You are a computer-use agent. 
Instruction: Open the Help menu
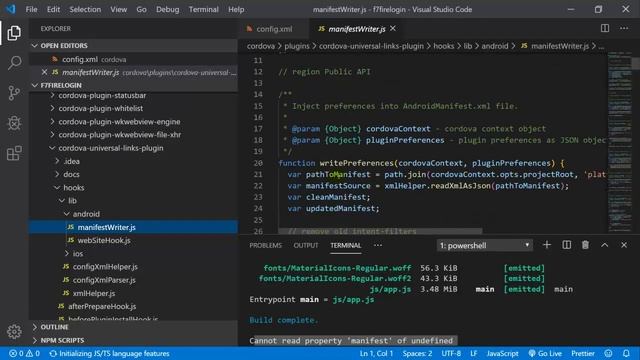point(236,9)
